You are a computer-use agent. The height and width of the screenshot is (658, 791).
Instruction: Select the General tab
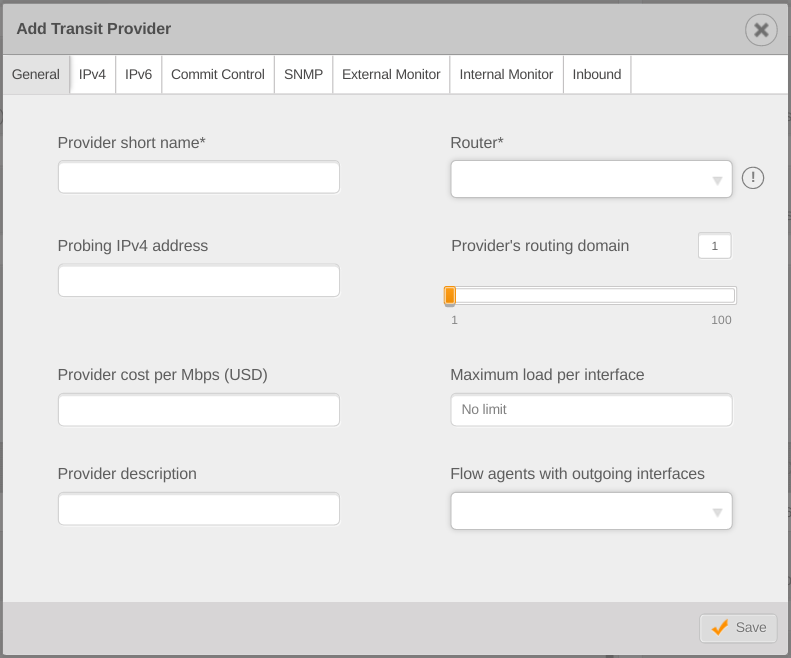[36, 75]
